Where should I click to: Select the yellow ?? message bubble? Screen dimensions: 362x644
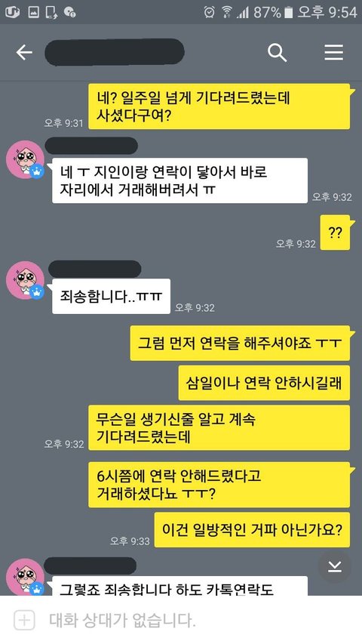pos(335,233)
